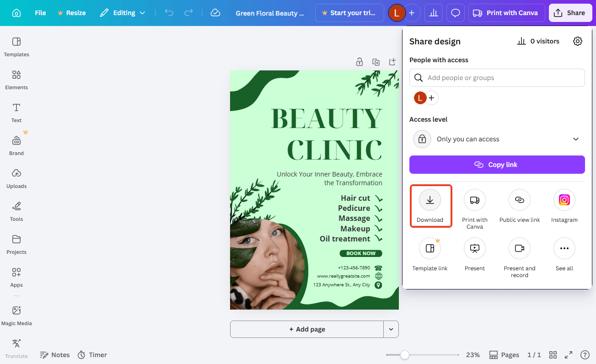Image resolution: width=596 pixels, height=364 pixels.
Task: Toggle grid view of pages
Action: [x=553, y=355]
